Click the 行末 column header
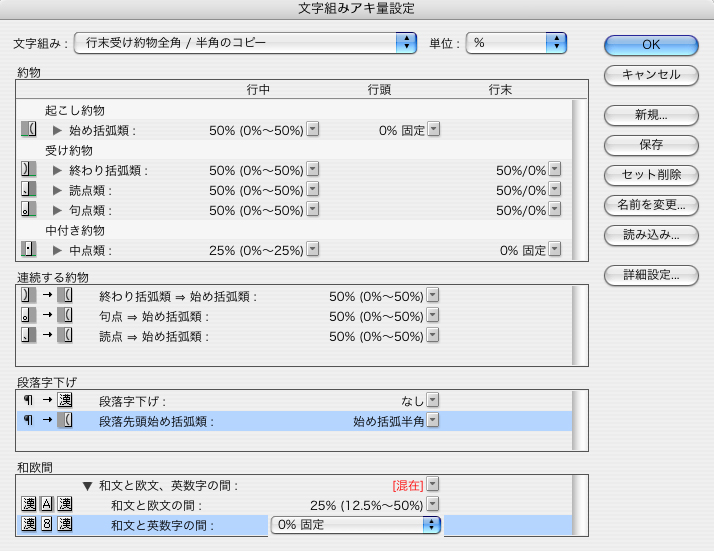Screen dimensions: 714x551 point(500,90)
